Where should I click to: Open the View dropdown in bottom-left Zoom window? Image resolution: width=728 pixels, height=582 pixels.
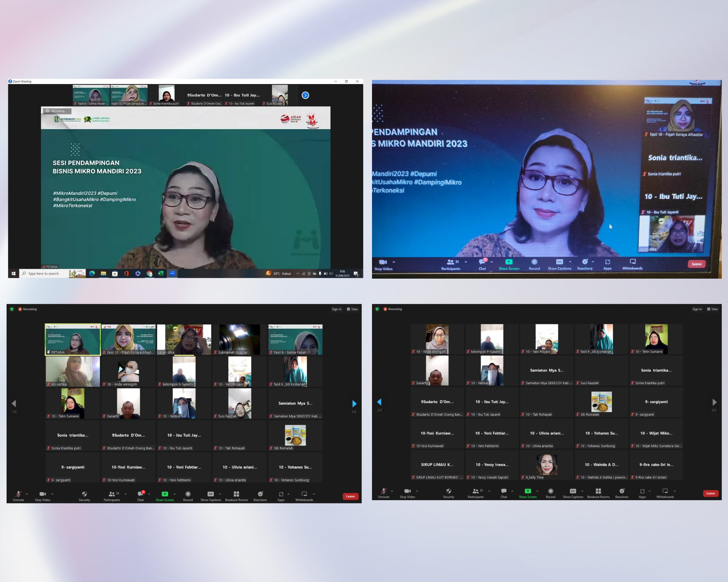[352, 309]
